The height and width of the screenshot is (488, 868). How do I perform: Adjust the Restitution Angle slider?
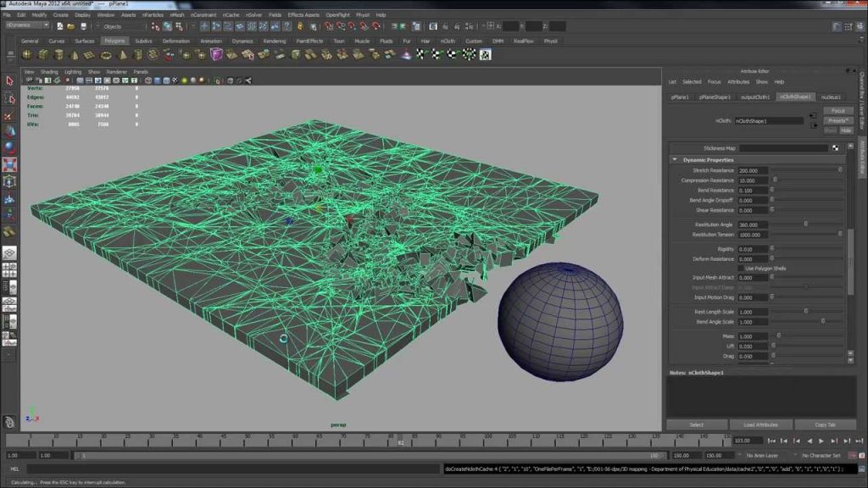[807, 224]
